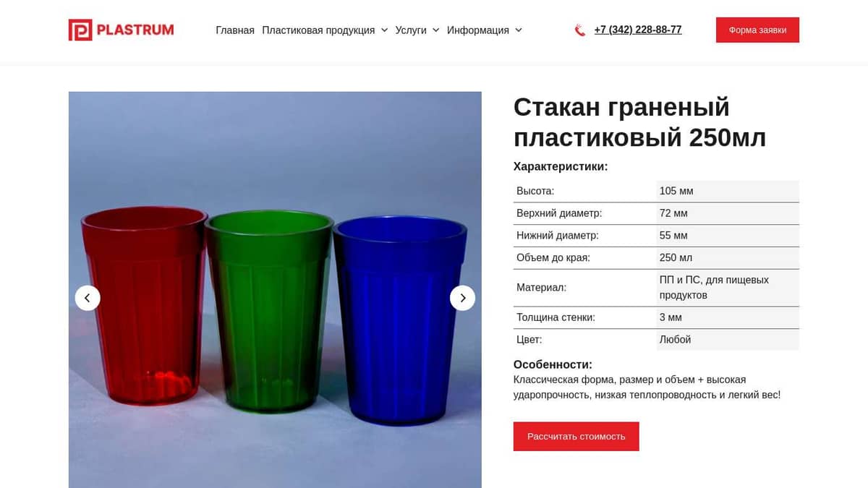This screenshot has width=868, height=488.
Task: Select the Материал row value cell
Action: tap(728, 288)
